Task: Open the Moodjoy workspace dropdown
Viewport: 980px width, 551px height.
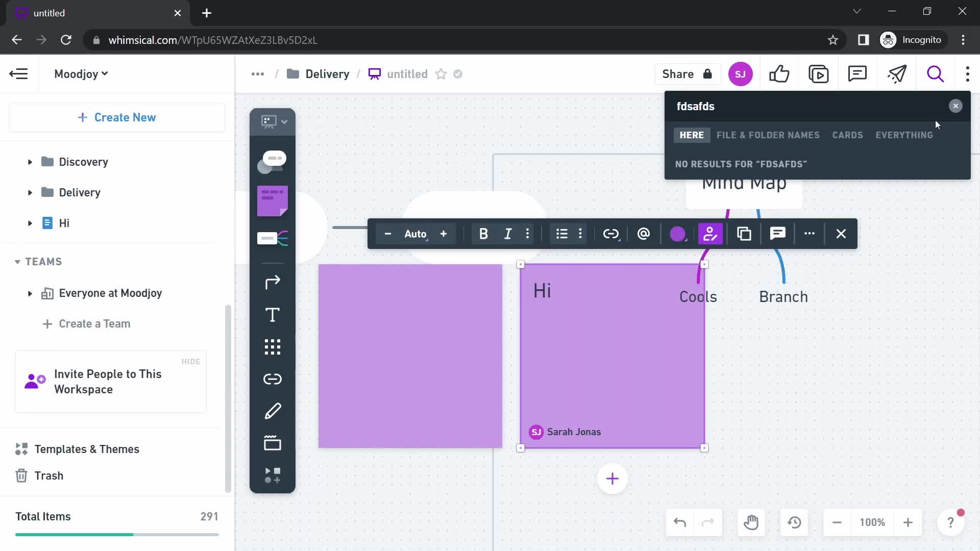Action: 81,74
